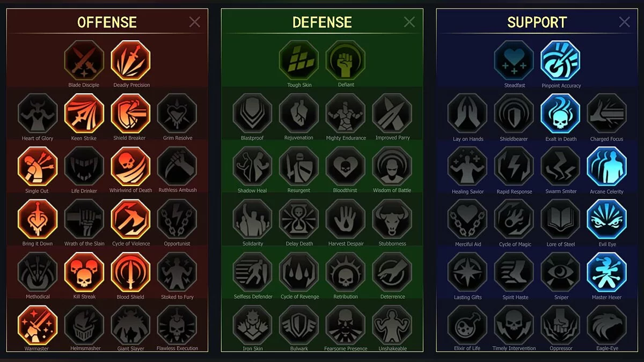Choose the Arcane Celerity mastery

tap(607, 166)
